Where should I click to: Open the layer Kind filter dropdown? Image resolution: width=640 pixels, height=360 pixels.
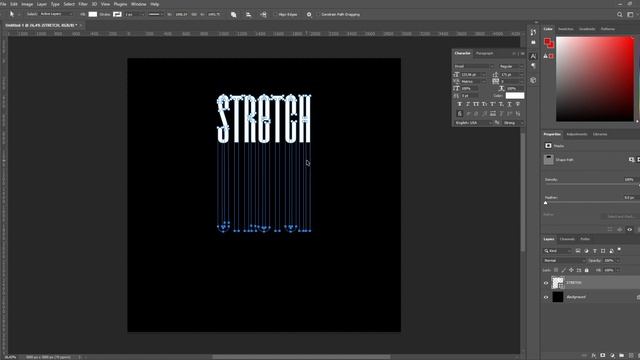coord(558,251)
